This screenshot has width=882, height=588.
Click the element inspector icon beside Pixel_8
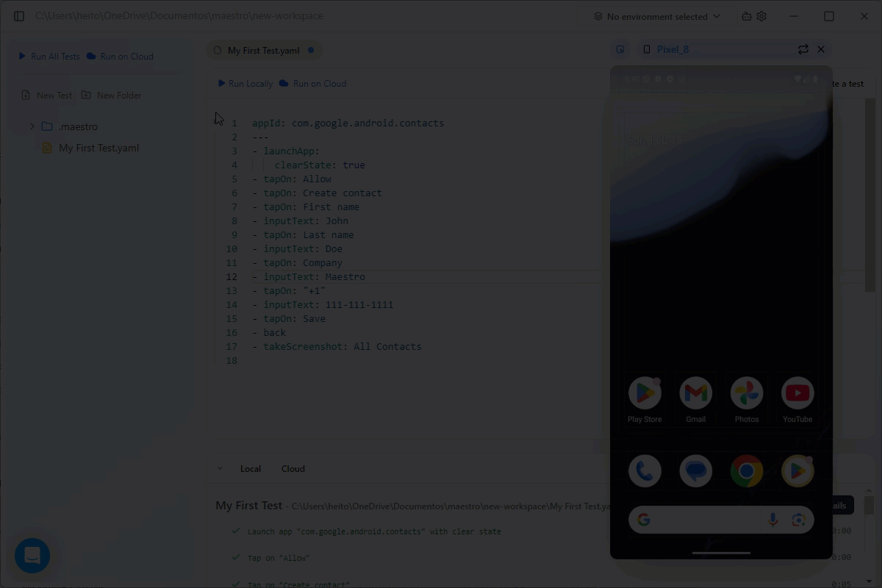click(620, 49)
